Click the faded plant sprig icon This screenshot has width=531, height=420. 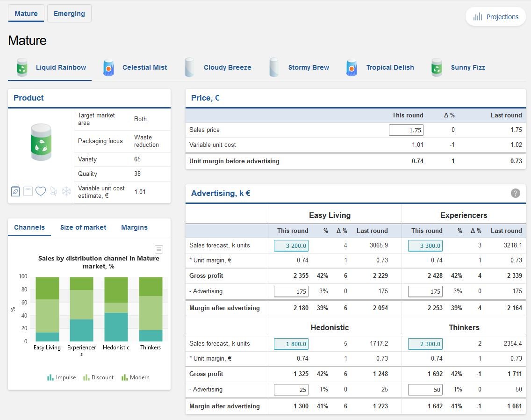[54, 191]
